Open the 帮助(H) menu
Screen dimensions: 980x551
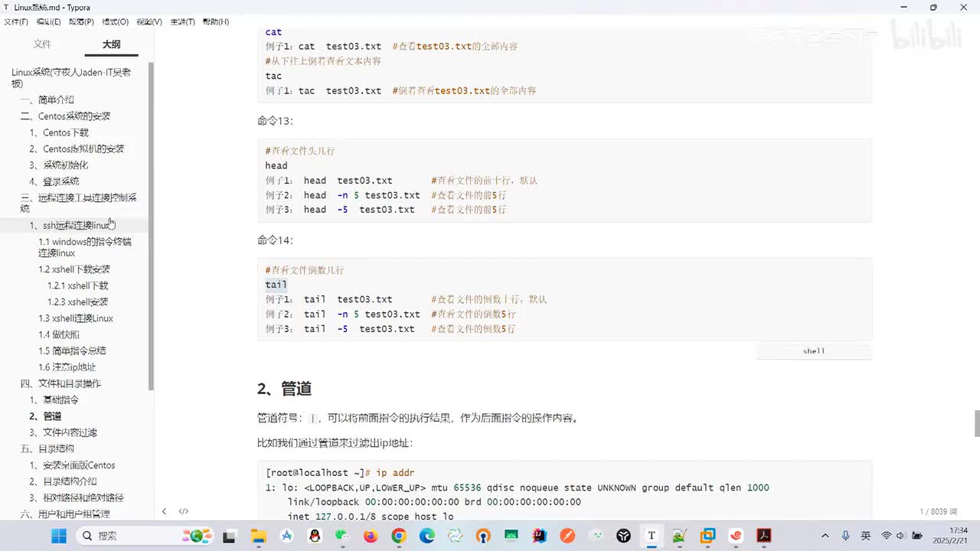point(216,21)
